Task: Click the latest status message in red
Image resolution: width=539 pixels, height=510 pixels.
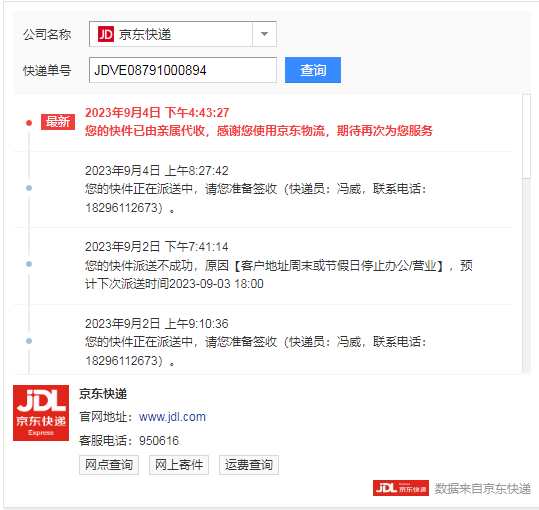Action: (258, 131)
